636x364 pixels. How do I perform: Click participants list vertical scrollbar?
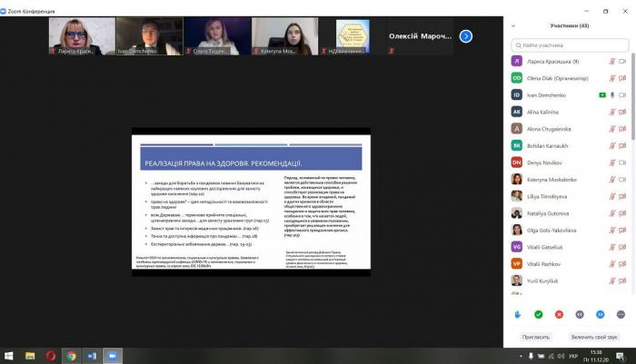pos(633,97)
